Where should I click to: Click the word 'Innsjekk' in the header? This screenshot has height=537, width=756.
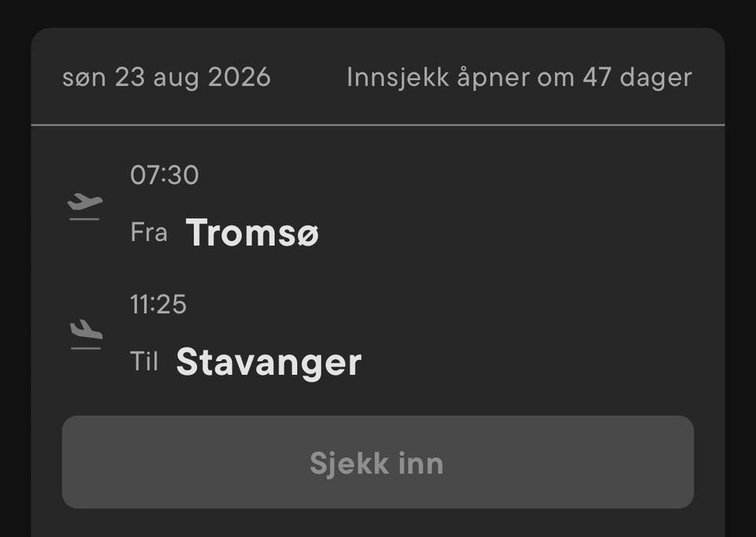(x=398, y=77)
